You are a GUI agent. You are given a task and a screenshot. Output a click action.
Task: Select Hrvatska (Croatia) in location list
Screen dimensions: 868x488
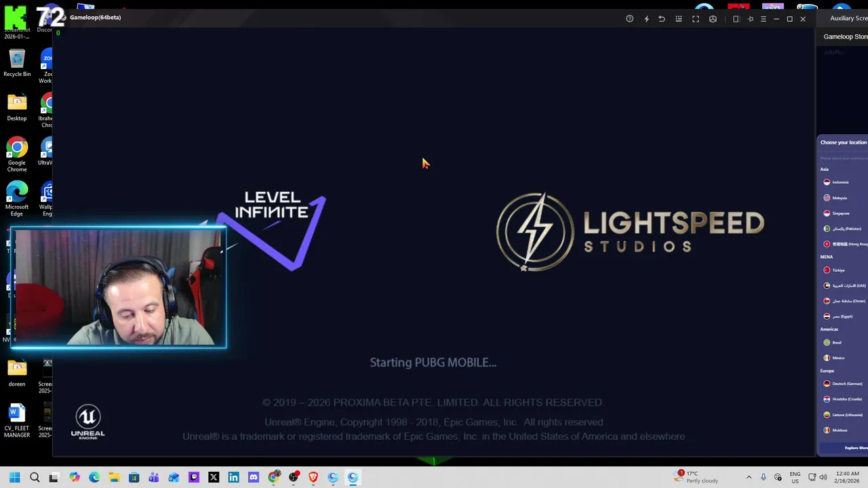tap(844, 399)
